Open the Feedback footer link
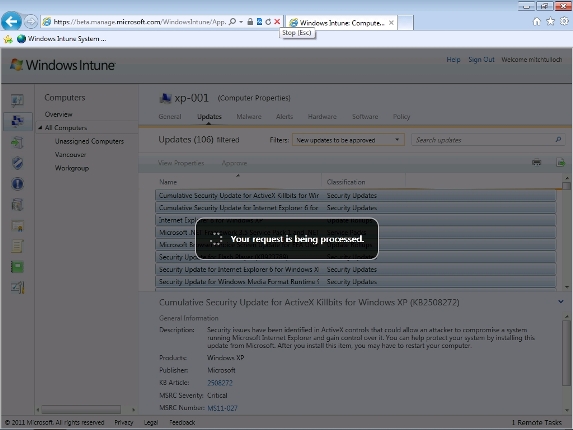The height and width of the screenshot is (430, 573). click(x=182, y=422)
